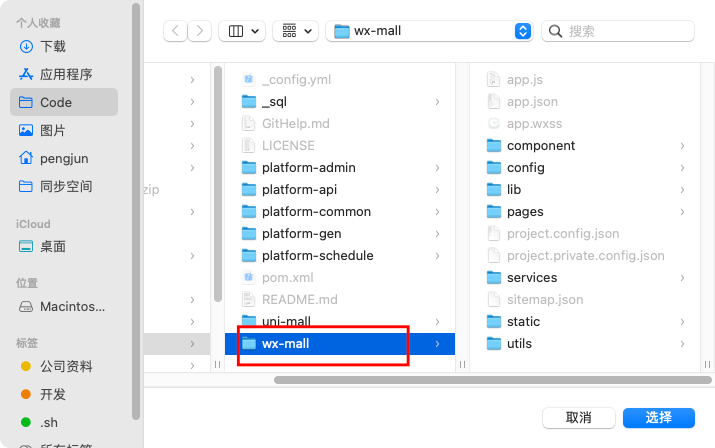Click the project.private.config.json file

(585, 255)
